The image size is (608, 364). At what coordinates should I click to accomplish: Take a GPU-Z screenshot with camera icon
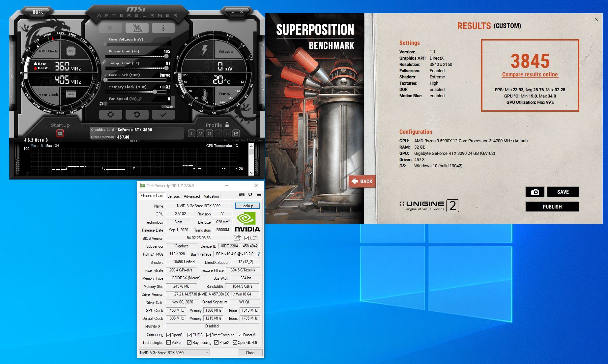pyautogui.click(x=242, y=195)
